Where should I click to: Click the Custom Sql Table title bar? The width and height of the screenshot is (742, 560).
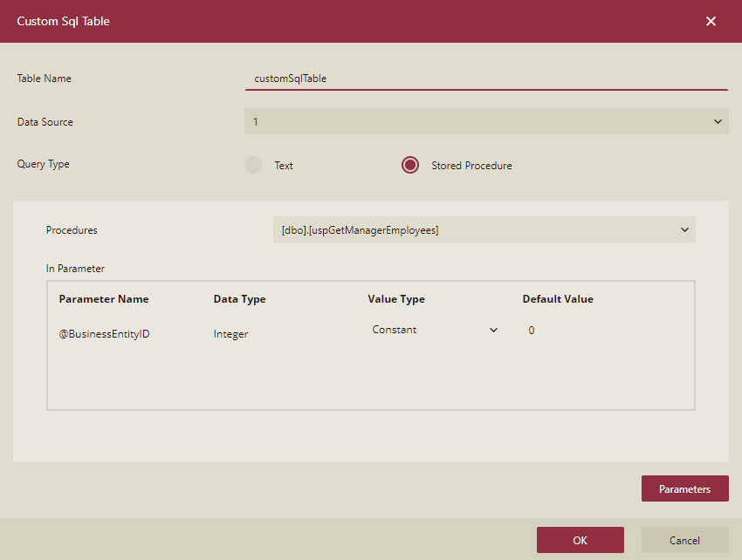(349, 21)
